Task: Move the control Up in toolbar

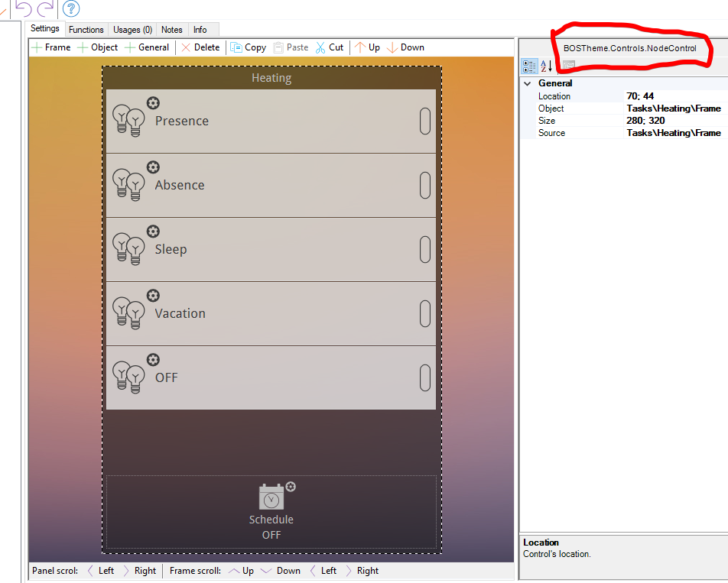Action: pyautogui.click(x=367, y=47)
